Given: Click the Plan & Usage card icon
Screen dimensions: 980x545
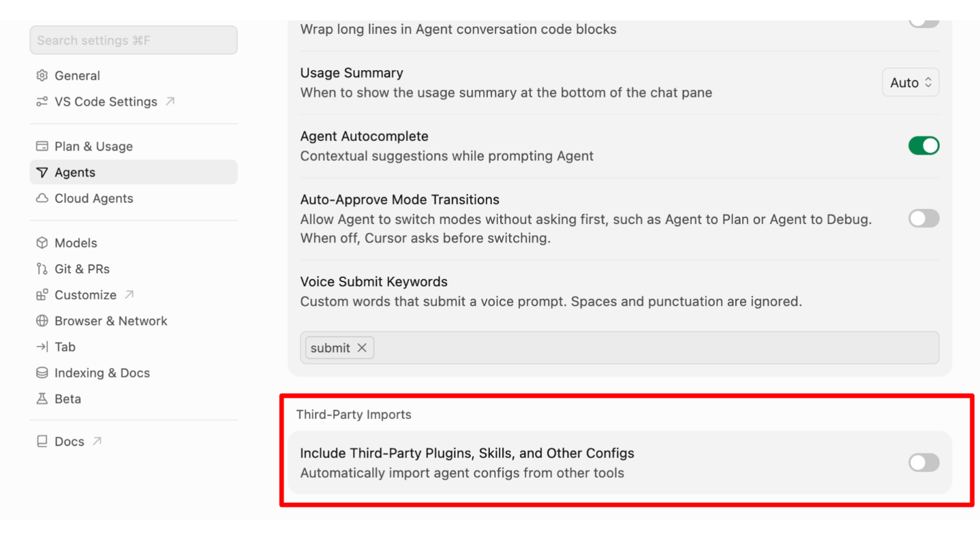Looking at the screenshot, I should (x=42, y=146).
